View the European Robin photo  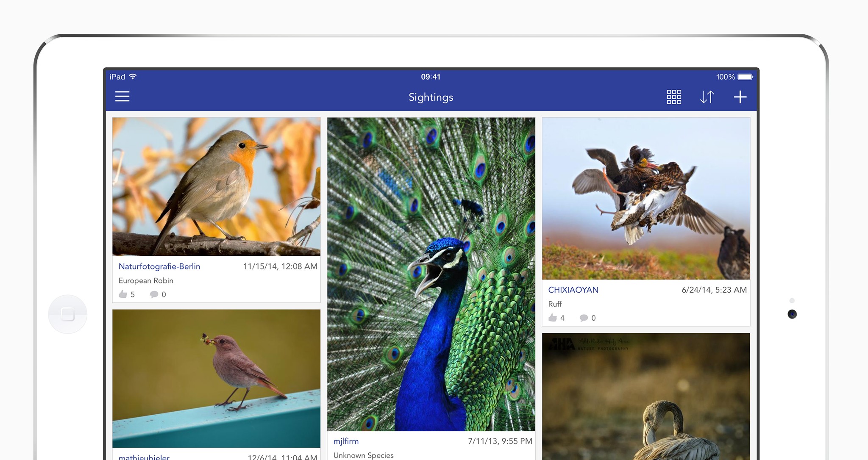(x=216, y=187)
